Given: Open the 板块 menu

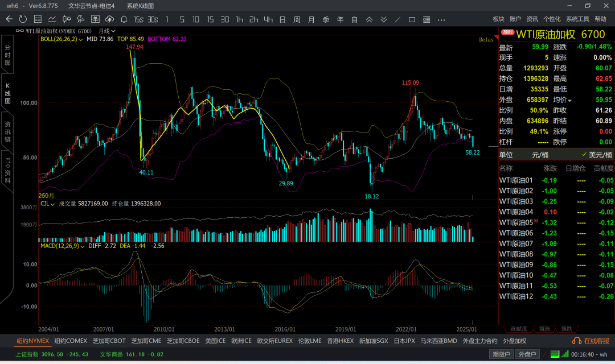Looking at the screenshot, I should click(x=498, y=19).
